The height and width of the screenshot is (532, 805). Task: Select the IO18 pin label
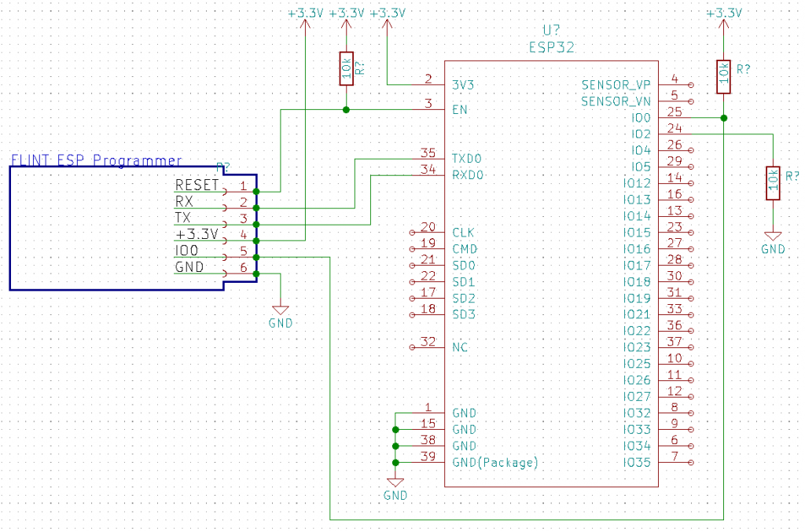tap(637, 282)
